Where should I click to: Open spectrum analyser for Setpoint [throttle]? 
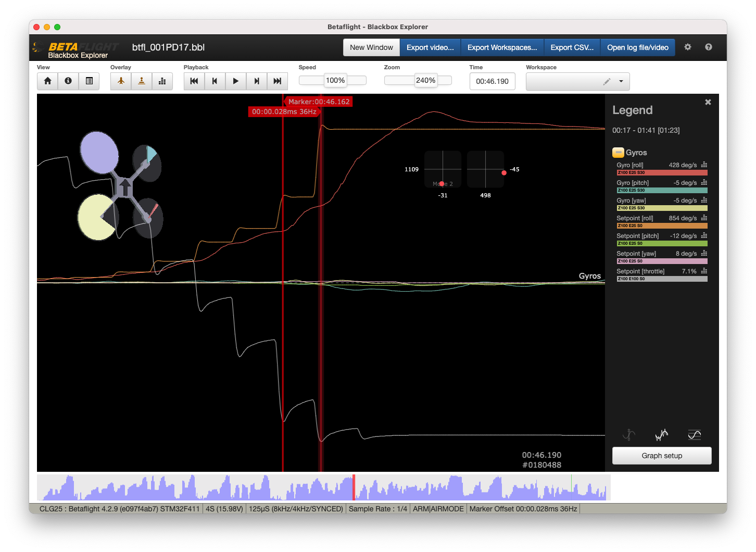pos(704,271)
